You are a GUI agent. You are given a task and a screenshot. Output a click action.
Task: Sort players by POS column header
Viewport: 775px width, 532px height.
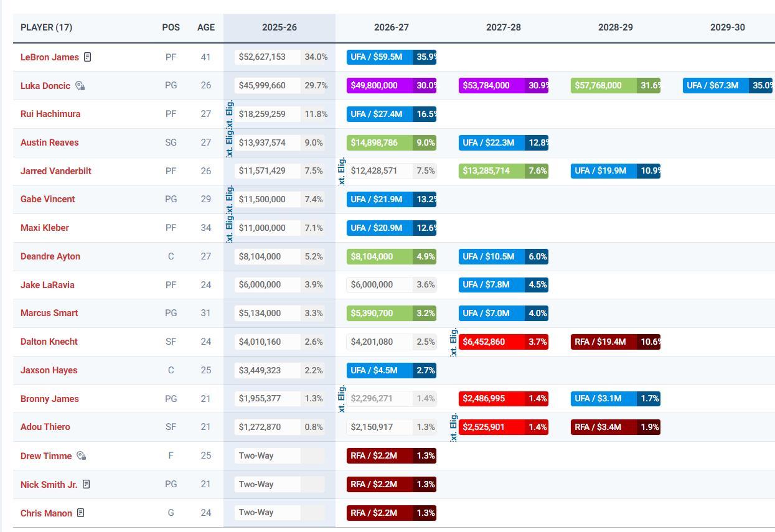(171, 27)
